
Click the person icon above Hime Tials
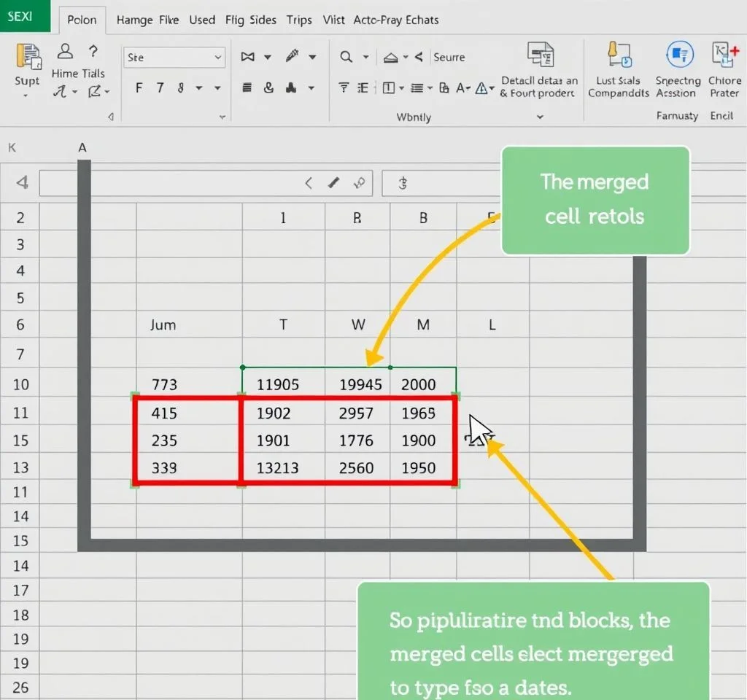[65, 52]
